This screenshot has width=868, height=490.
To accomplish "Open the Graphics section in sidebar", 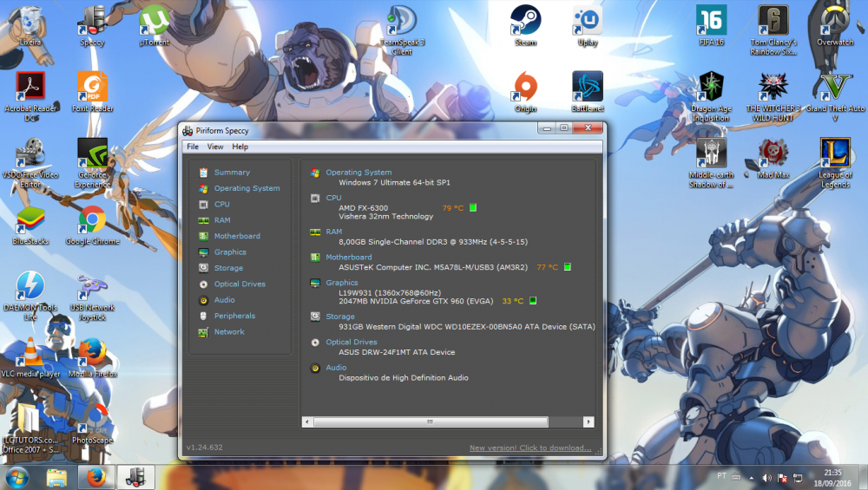I will click(x=230, y=252).
